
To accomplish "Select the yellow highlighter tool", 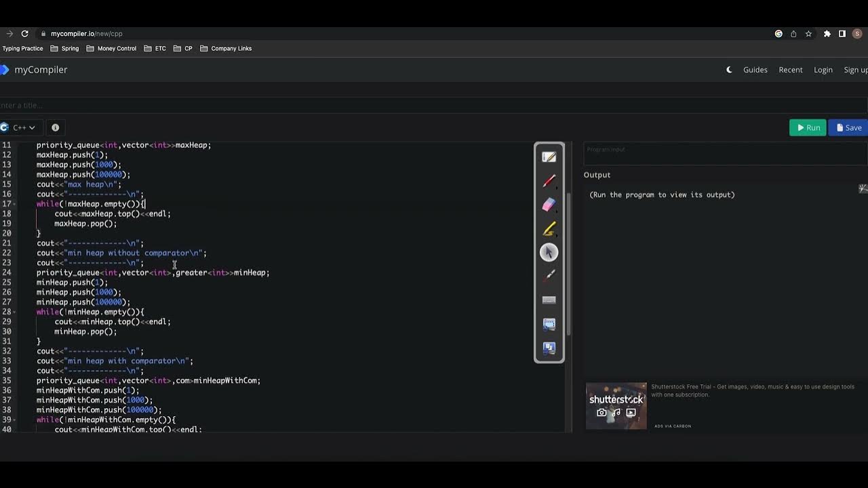I will click(x=549, y=228).
